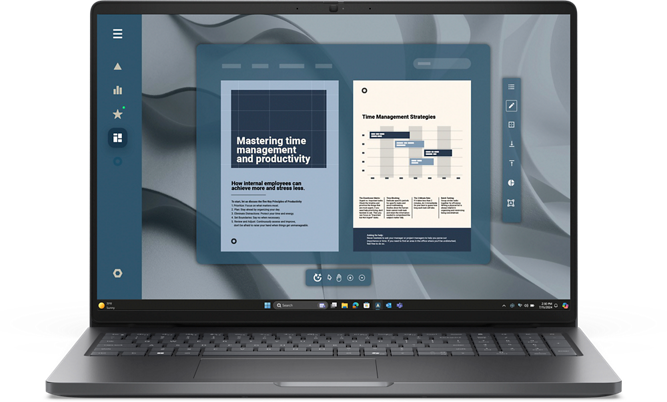Click the rotate tool in bottom floating toolbar
The width and height of the screenshot is (667, 402).
pyautogui.click(x=317, y=277)
